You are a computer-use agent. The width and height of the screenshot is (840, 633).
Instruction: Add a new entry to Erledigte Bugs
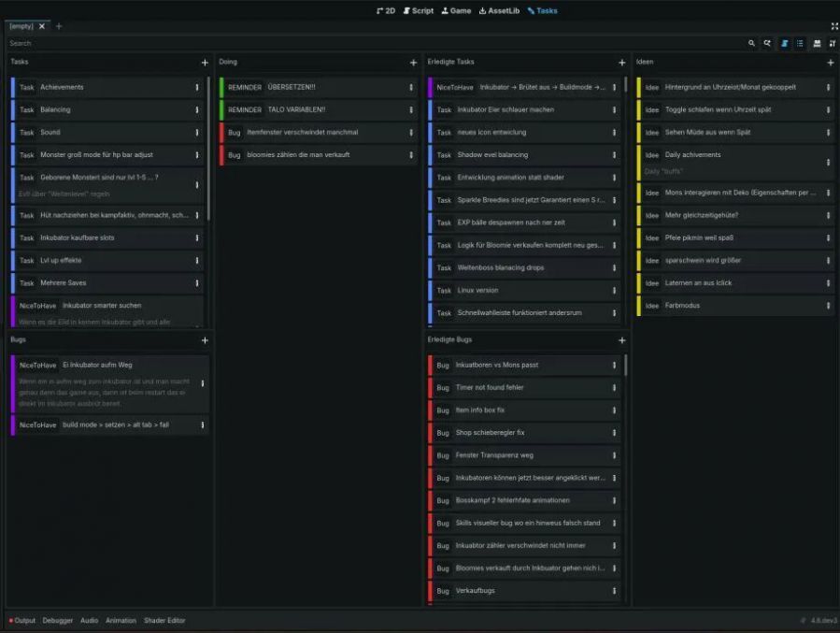tap(621, 340)
